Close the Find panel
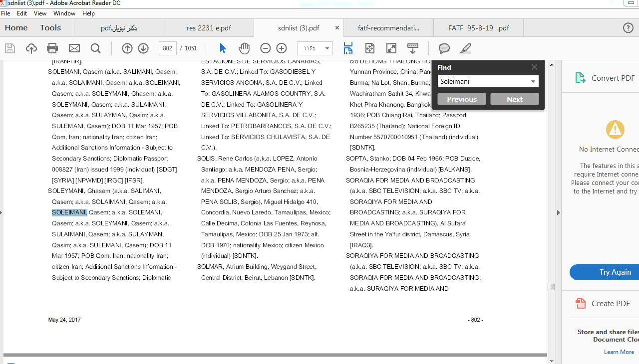639x364 pixels. tap(534, 67)
